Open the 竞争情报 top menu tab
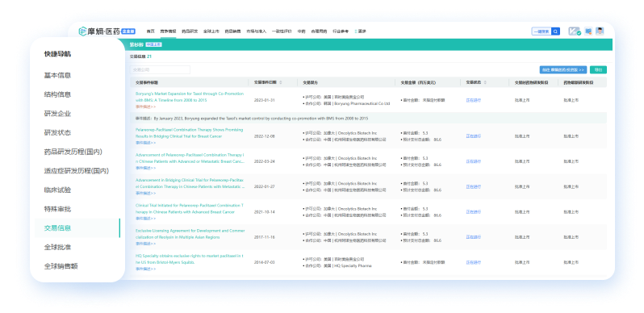 pos(168,31)
